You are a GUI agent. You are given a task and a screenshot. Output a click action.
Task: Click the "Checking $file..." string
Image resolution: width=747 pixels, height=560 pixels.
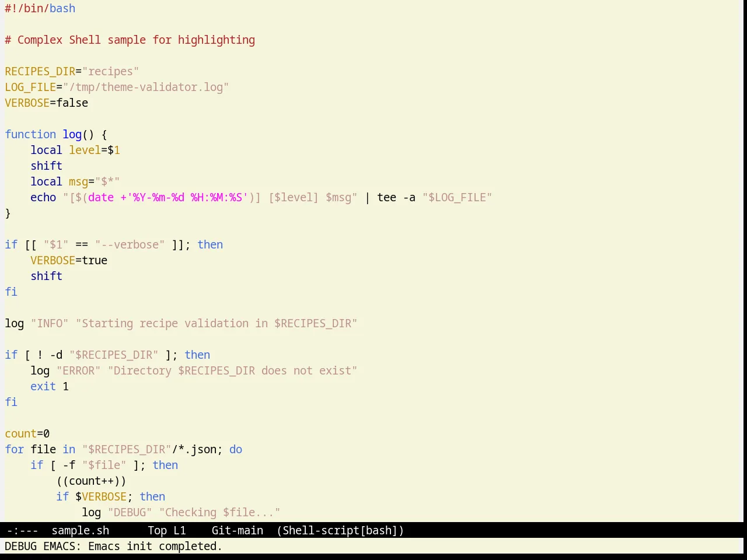(x=220, y=513)
